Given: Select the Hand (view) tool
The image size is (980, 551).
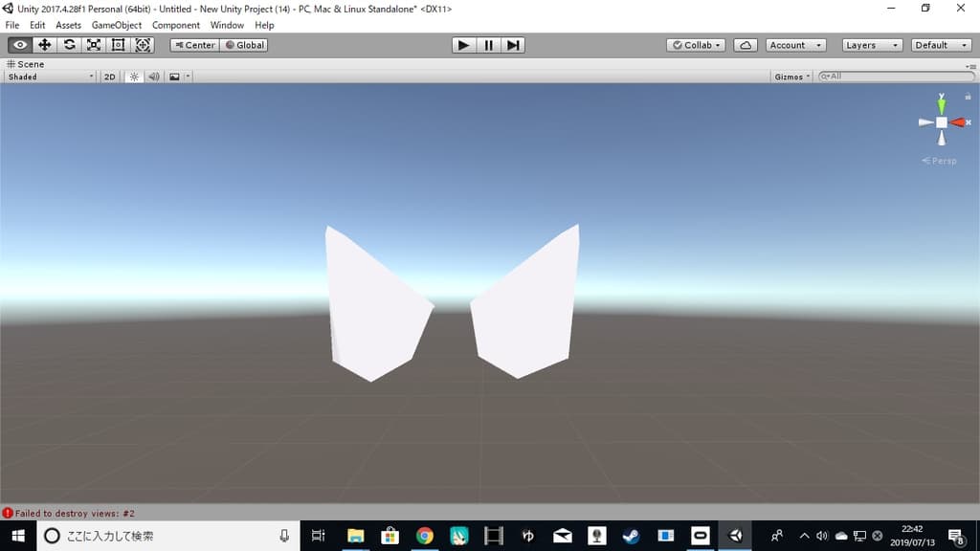Looking at the screenshot, I should [x=20, y=45].
